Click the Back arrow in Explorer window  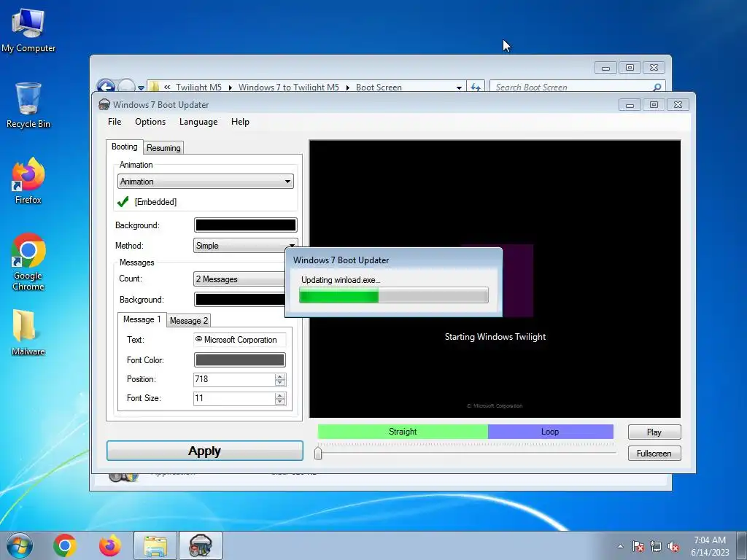[x=105, y=86]
